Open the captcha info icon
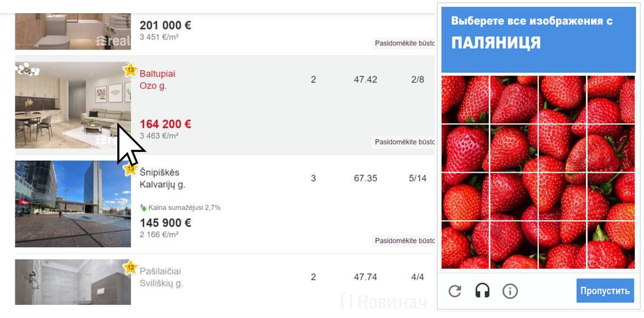The height and width of the screenshot is (318, 644). click(x=510, y=291)
